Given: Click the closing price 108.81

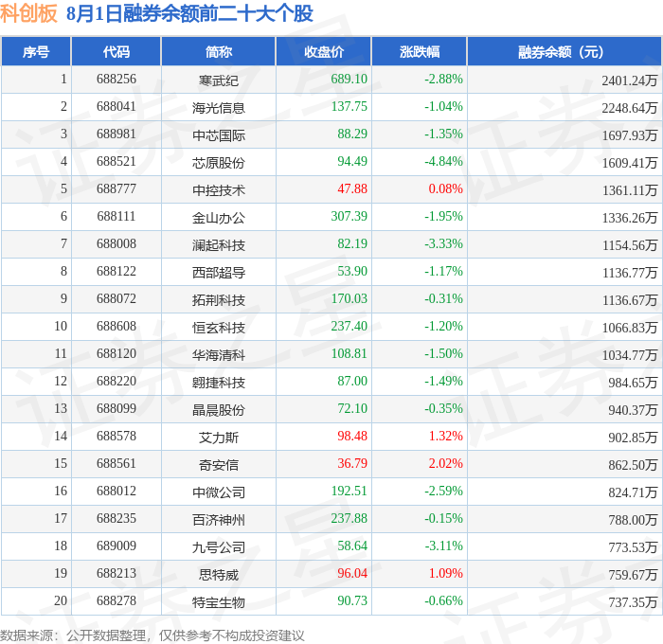Looking at the screenshot, I should [349, 354].
